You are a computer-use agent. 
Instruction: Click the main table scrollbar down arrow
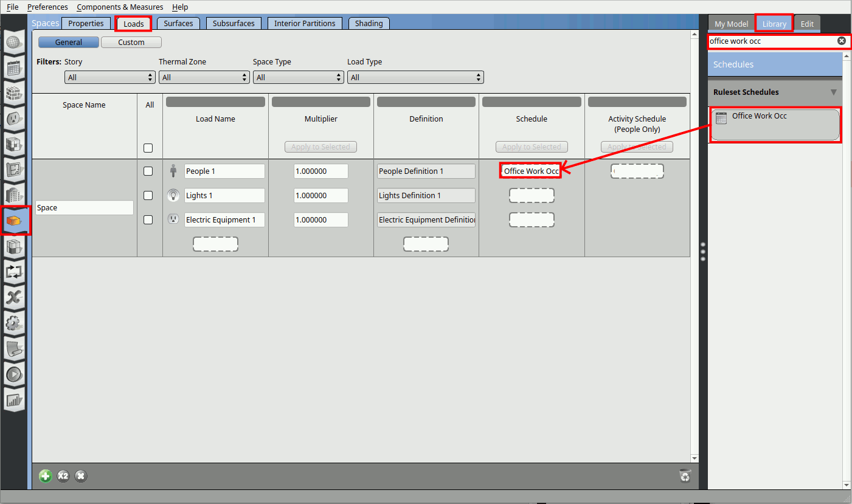(x=695, y=458)
